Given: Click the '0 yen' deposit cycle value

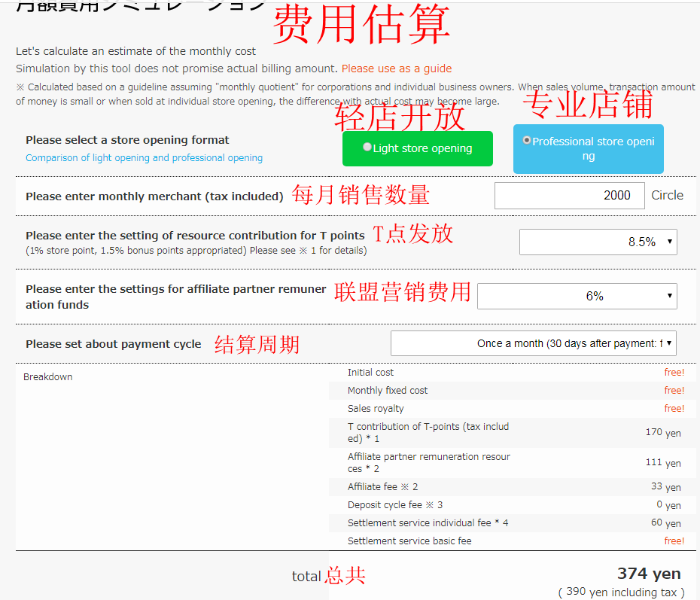Looking at the screenshot, I should [668, 505].
